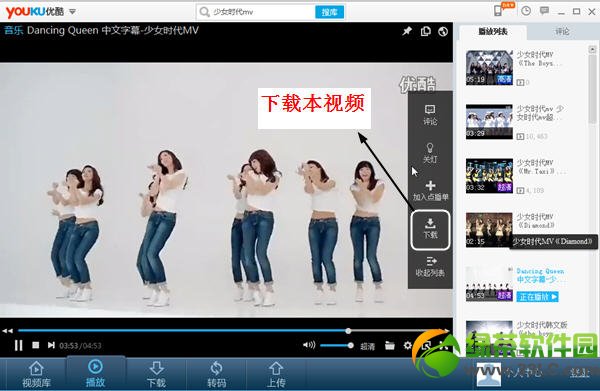Screen dimensions: 600x391
Task: Select The Boys video thumbnail in playlist
Action: tap(489, 67)
